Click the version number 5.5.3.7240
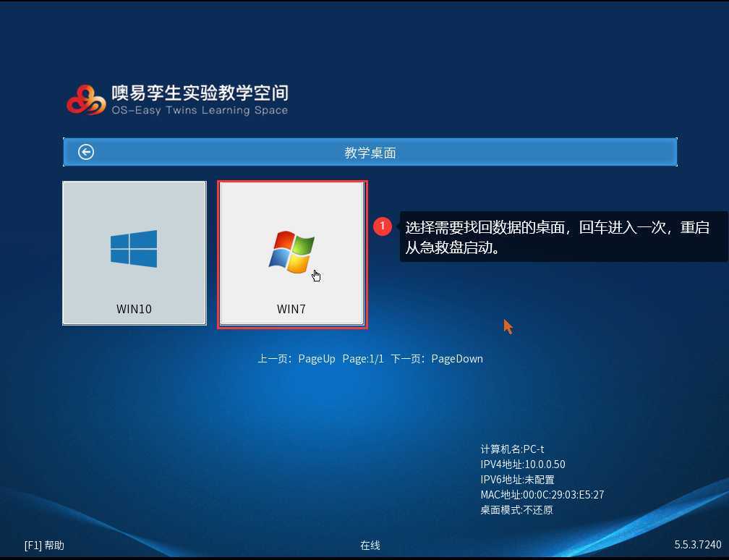Viewport: 729px width, 560px height. 697,545
